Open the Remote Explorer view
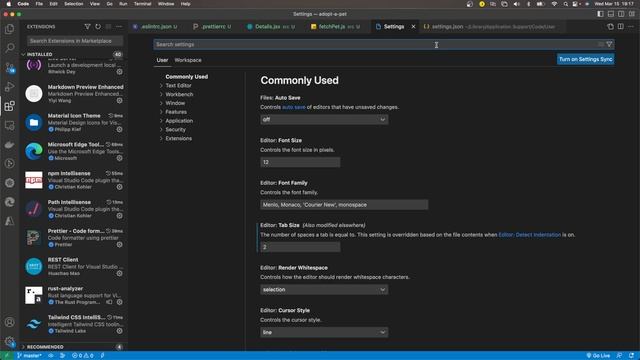 [x=9, y=125]
